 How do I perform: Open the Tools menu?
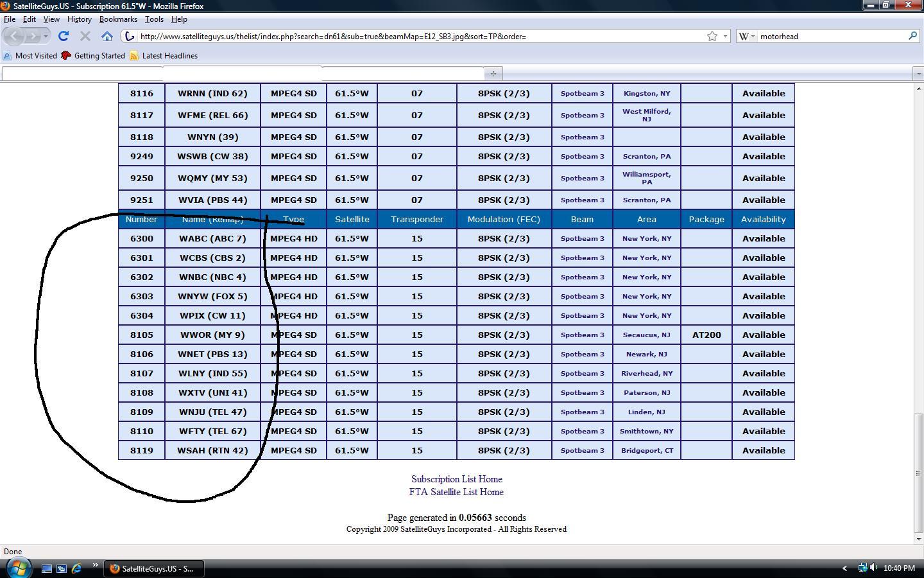pyautogui.click(x=154, y=19)
